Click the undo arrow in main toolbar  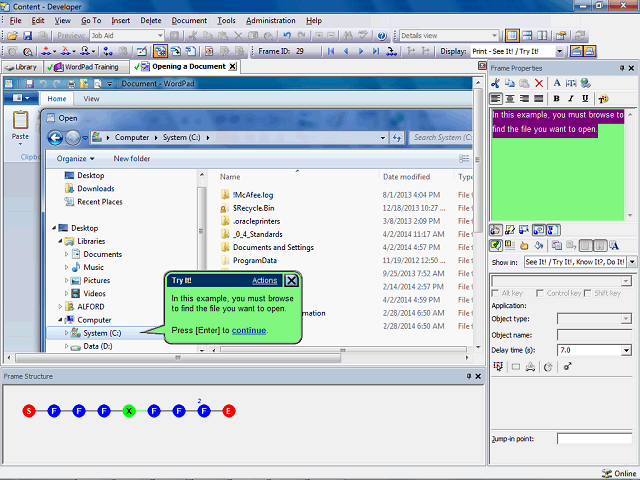[x=287, y=36]
